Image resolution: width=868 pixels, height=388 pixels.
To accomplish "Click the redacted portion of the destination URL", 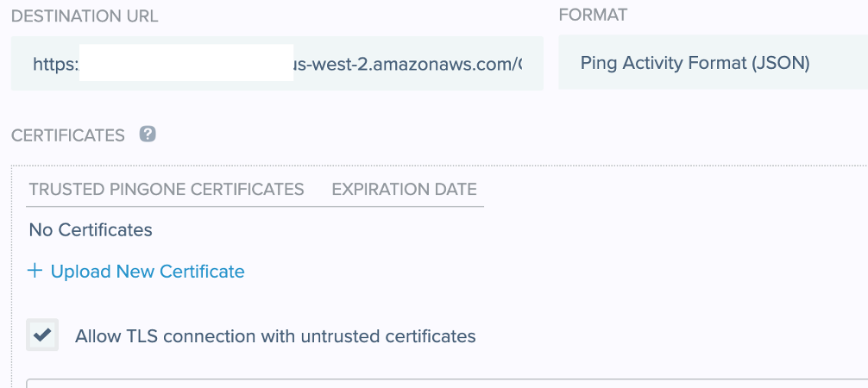I will (186, 64).
